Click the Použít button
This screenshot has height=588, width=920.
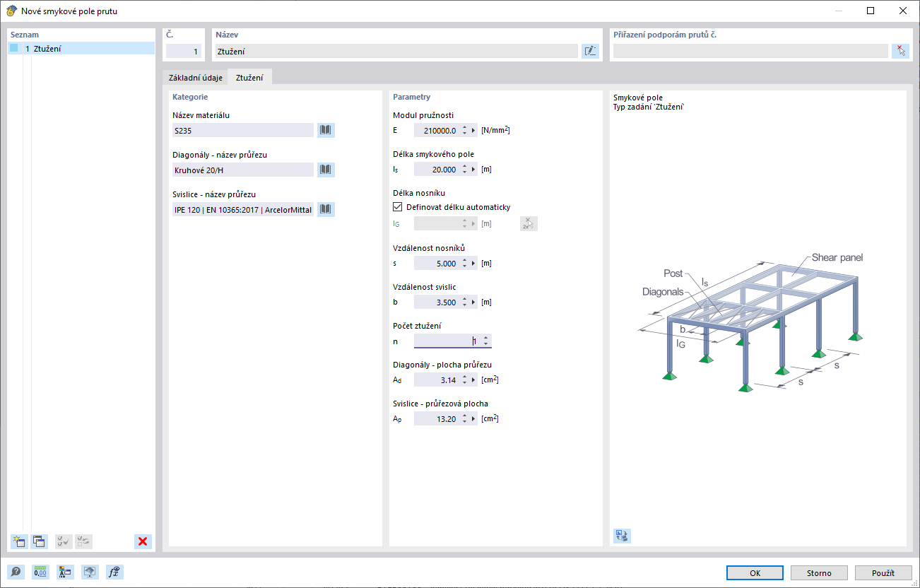[x=883, y=573]
